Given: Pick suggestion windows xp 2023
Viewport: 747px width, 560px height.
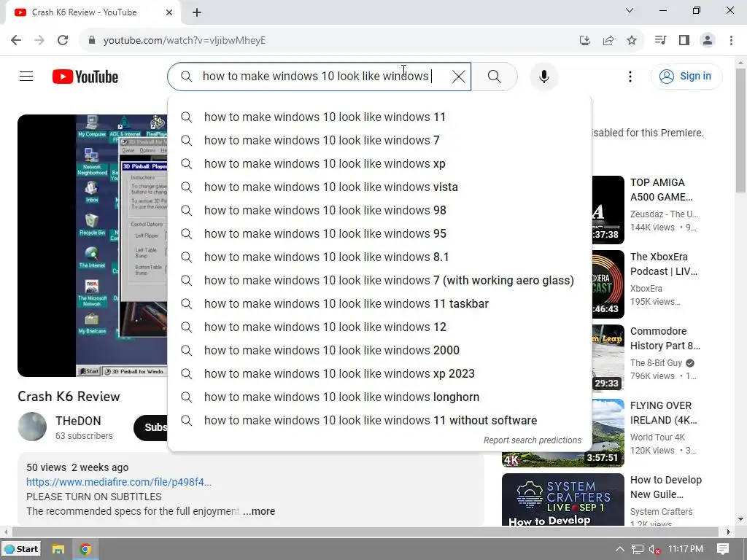Looking at the screenshot, I should 379,373.
